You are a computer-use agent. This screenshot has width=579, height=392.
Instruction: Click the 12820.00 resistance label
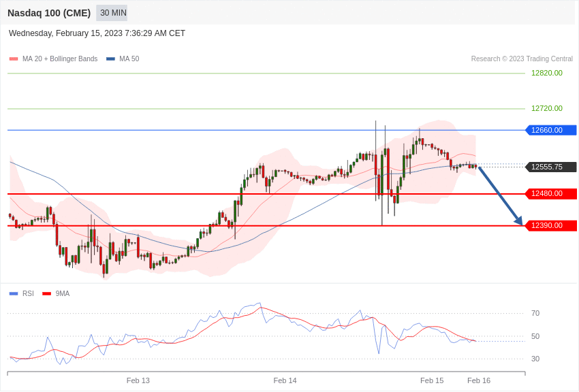(547, 73)
